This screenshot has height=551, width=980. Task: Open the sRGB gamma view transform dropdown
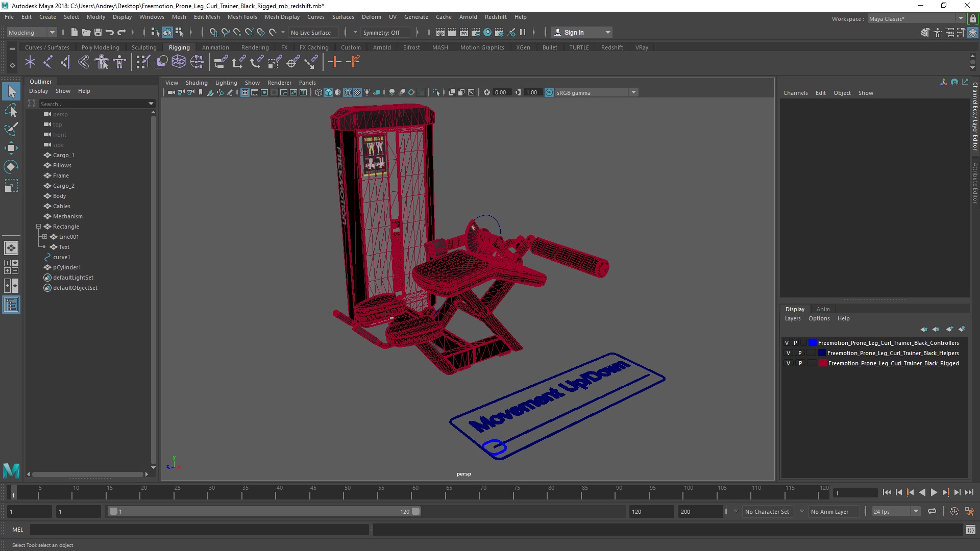tap(596, 92)
